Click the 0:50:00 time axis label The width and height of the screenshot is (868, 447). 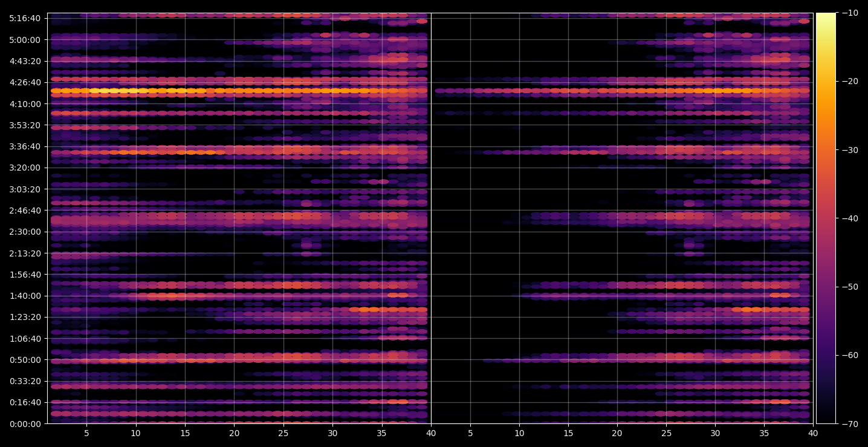coord(25,360)
